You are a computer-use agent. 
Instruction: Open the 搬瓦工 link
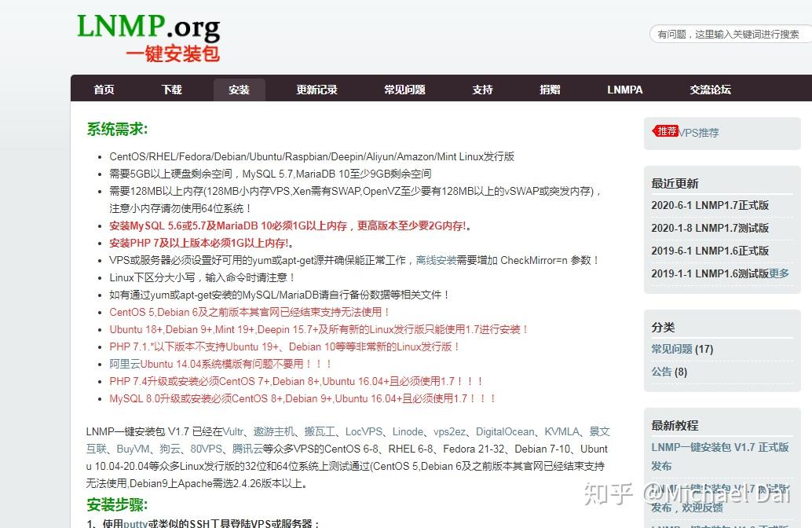pos(320,431)
